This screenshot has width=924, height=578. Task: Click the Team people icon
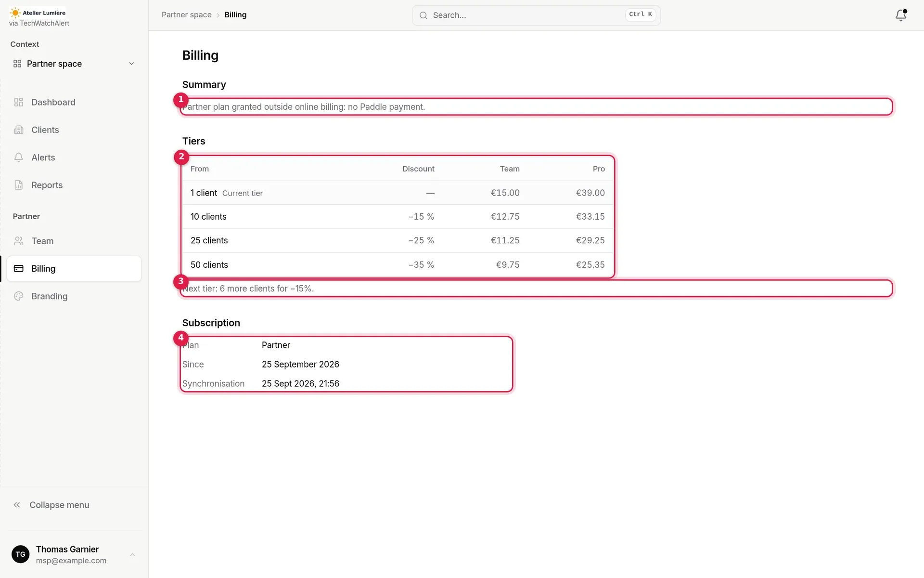(19, 241)
